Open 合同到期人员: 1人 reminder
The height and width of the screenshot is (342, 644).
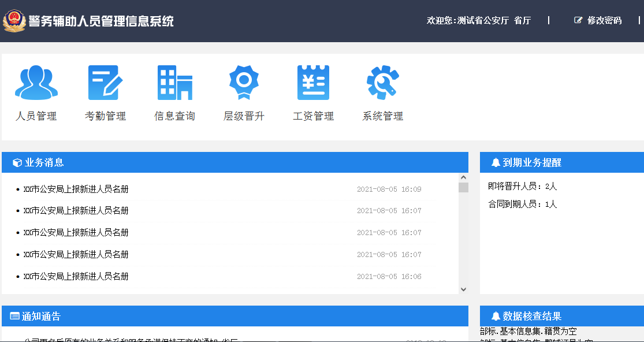click(522, 204)
